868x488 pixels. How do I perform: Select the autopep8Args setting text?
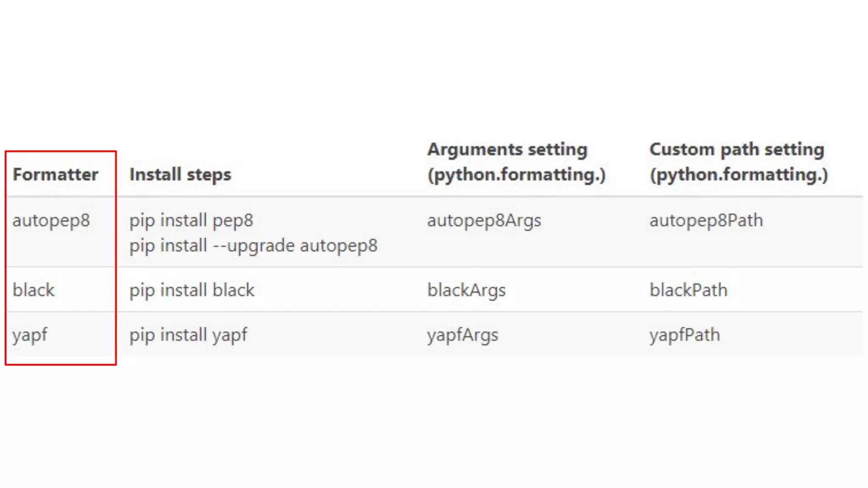click(x=484, y=221)
